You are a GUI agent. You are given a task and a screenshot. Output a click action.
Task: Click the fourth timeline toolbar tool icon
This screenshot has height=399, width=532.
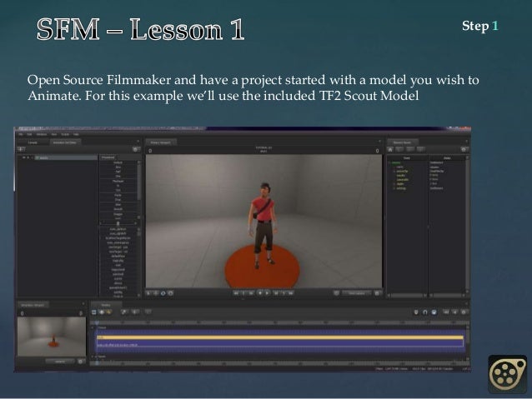(124, 312)
